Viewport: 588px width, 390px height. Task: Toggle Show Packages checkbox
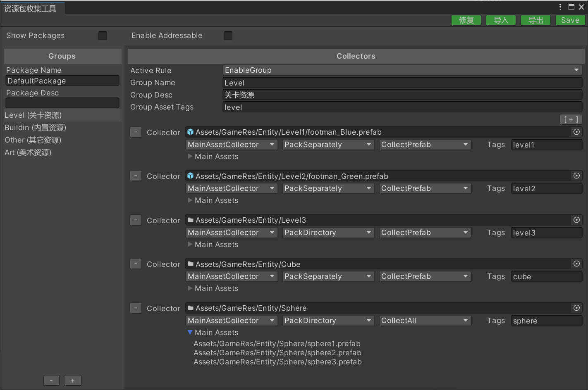tap(103, 36)
